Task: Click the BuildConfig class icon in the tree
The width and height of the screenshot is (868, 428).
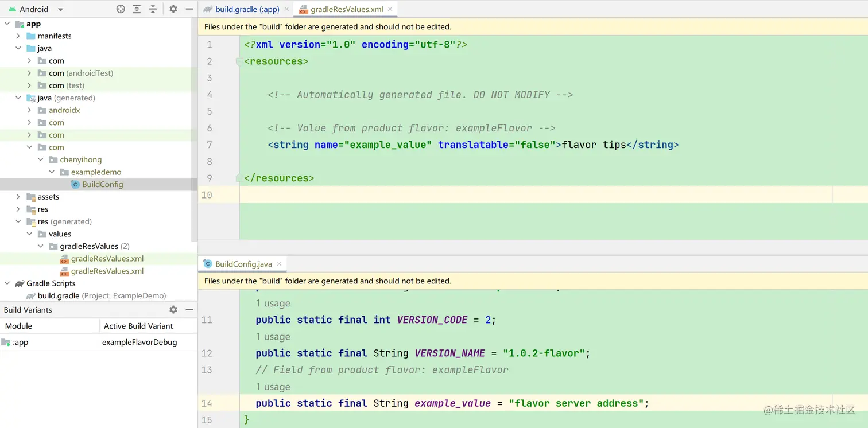Action: pyautogui.click(x=75, y=184)
